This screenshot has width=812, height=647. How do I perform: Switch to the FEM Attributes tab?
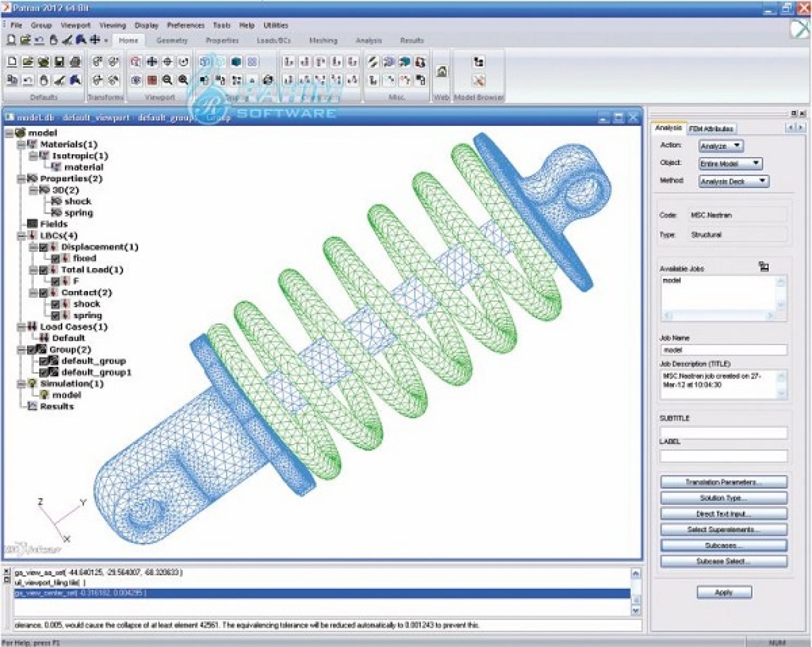coord(711,128)
